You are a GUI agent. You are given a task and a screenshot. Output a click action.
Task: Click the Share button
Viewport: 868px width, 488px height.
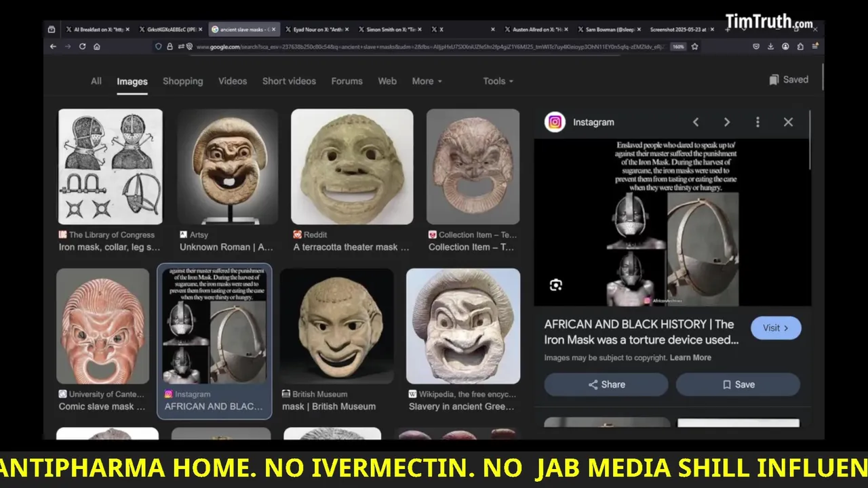606,384
